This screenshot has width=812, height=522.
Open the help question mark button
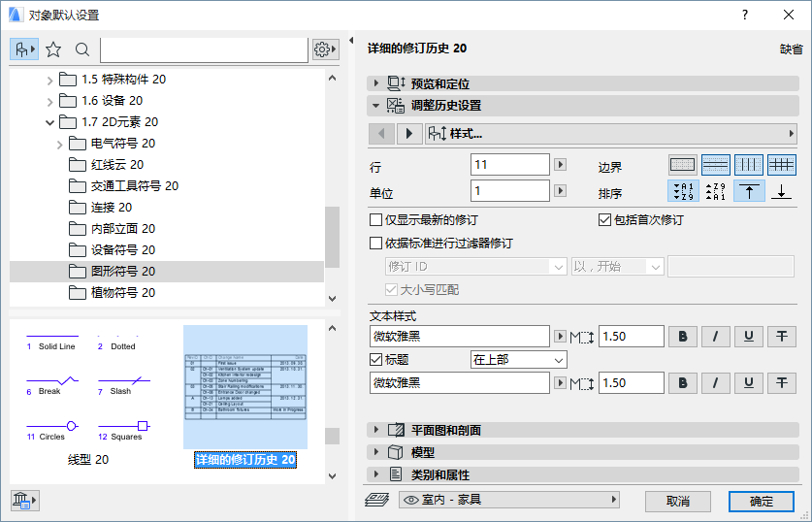pyautogui.click(x=745, y=15)
